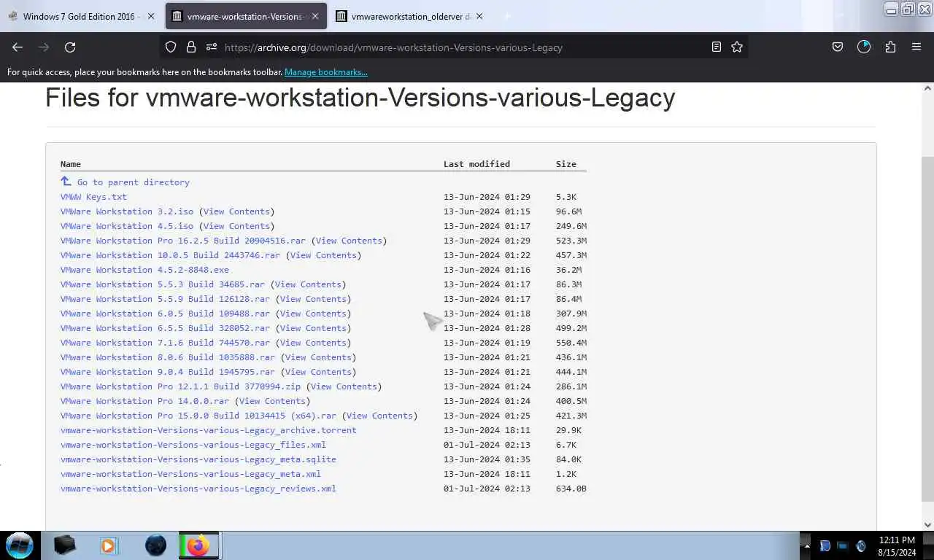This screenshot has width=934, height=560.
Task: Open the Legacy_meta.sqlite file
Action: pos(198,459)
